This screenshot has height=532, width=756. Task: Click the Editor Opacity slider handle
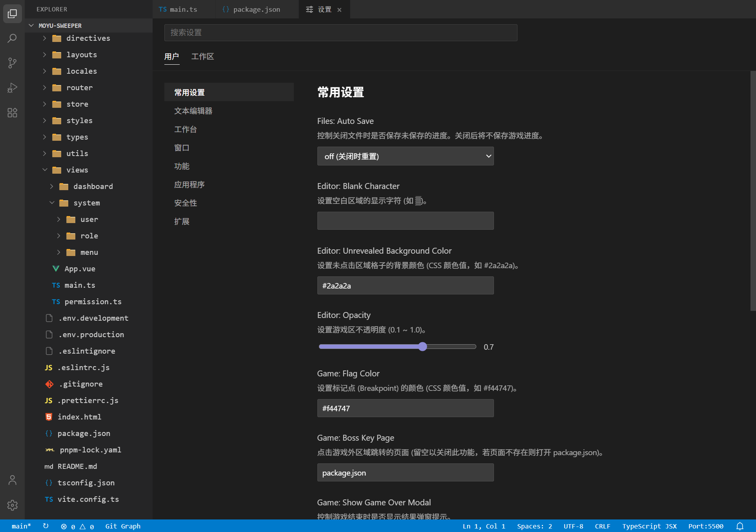(422, 347)
